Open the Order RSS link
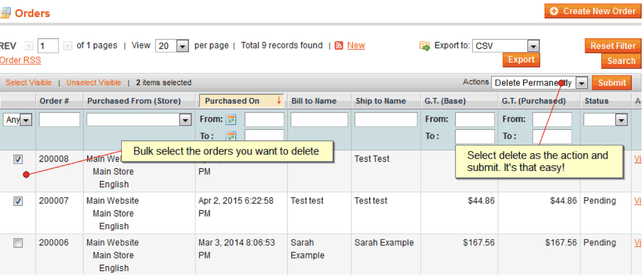Viewport: 644px width, 275px height. pos(20,60)
